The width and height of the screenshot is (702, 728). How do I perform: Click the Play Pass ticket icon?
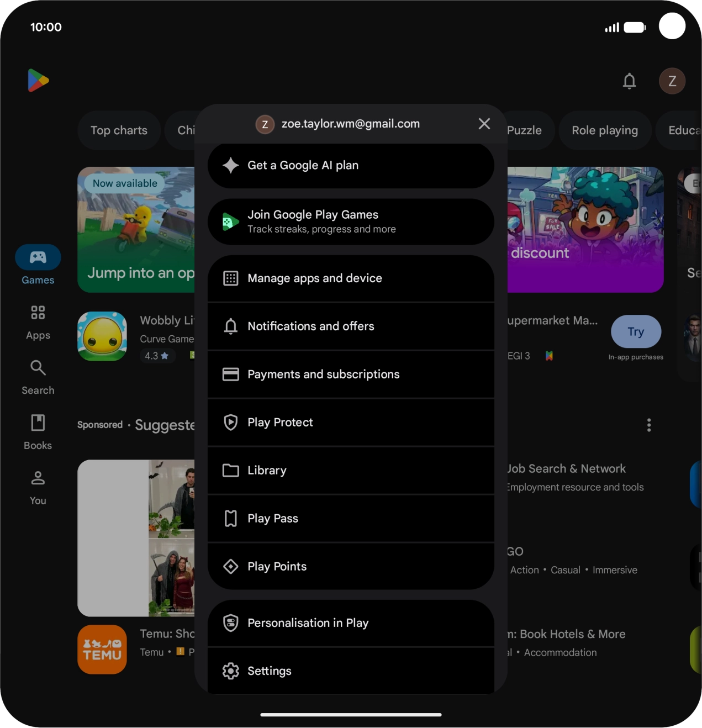230,519
